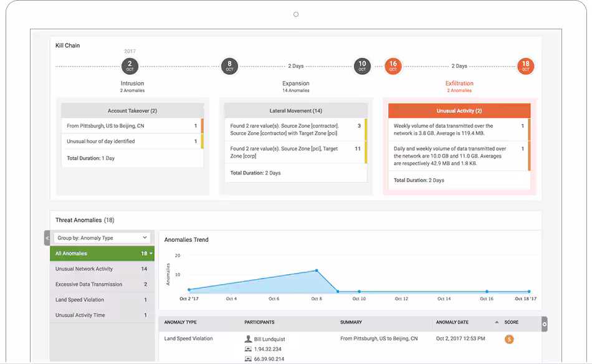592x364 pixels.
Task: Click device icon next to 66.39.90.214
Action: click(249, 359)
